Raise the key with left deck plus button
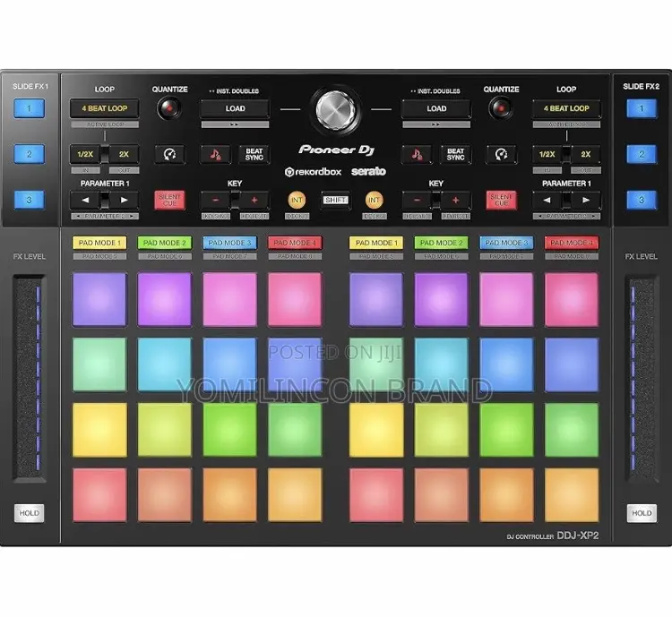 click(x=254, y=200)
